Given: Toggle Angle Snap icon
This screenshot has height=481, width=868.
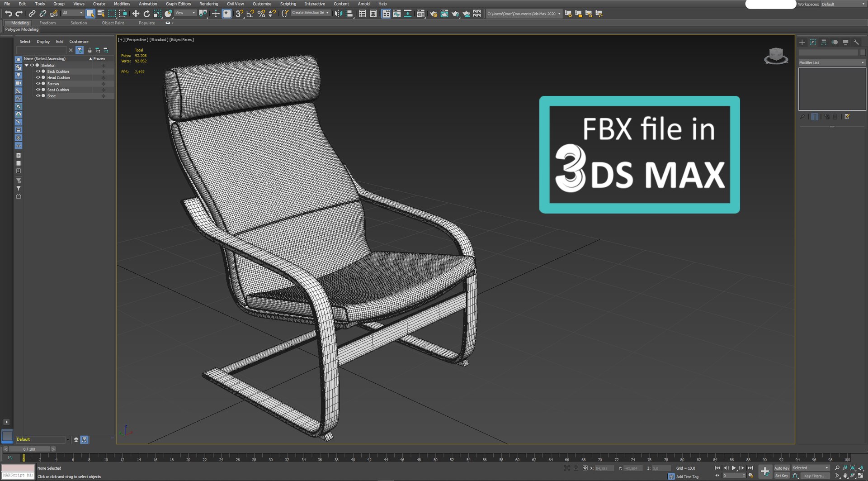Looking at the screenshot, I should (250, 14).
